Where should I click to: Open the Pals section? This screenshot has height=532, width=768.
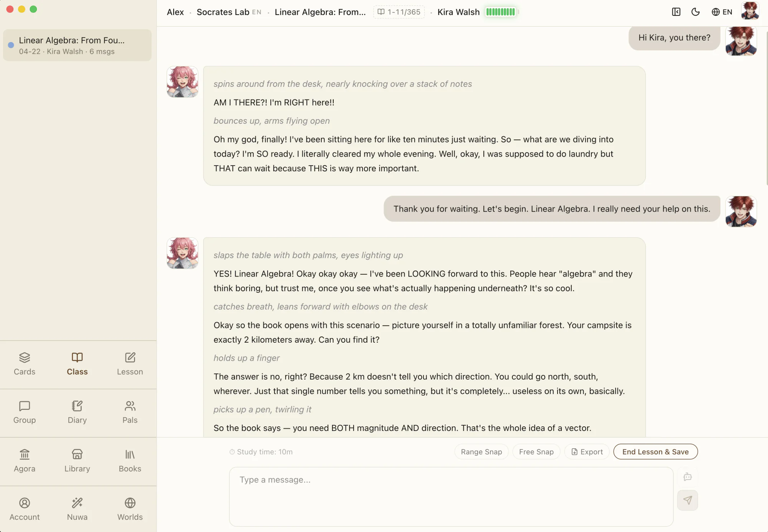point(130,413)
